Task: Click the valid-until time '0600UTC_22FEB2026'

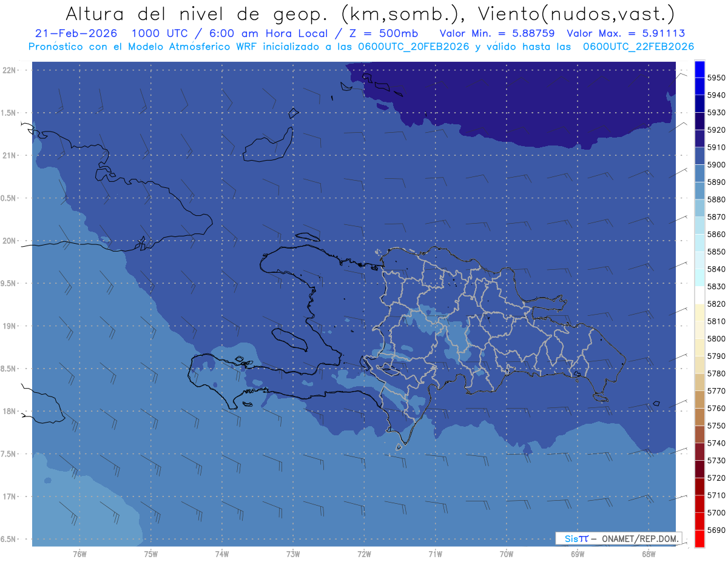Action: click(638, 46)
